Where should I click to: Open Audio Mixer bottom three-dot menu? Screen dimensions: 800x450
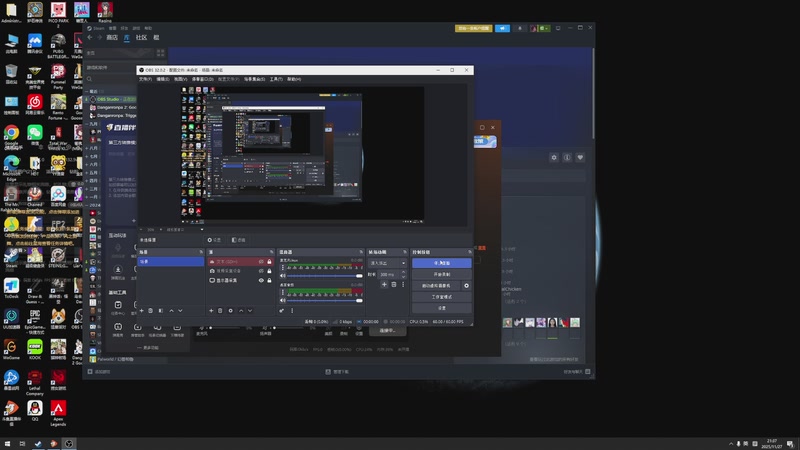point(292,311)
